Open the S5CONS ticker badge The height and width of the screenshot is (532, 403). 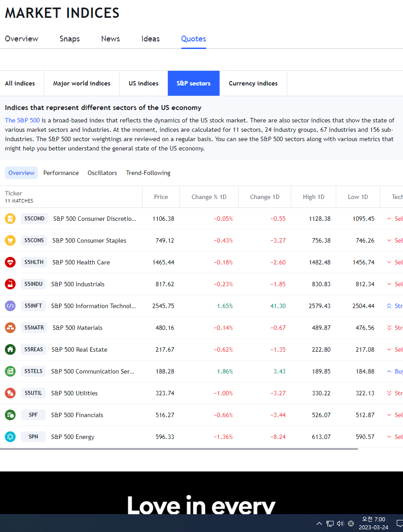click(x=34, y=240)
